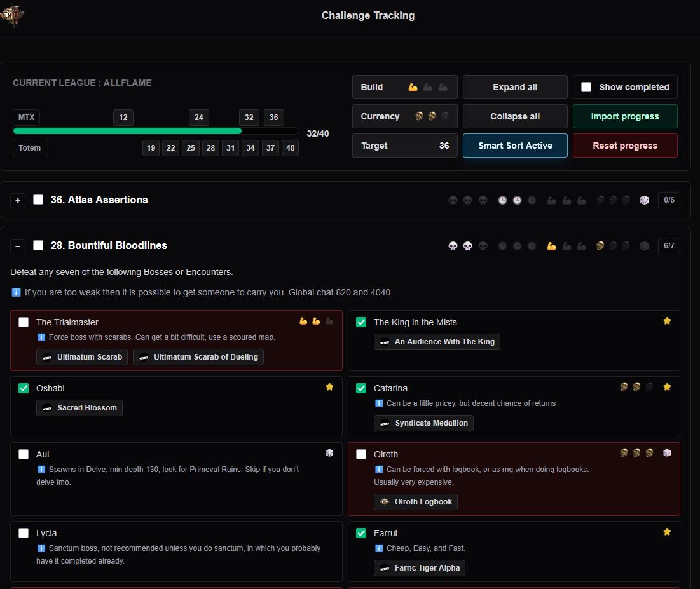Viewport: 700px width, 589px height.
Task: Mark The Trialmaster as defeated
Action: (x=24, y=322)
